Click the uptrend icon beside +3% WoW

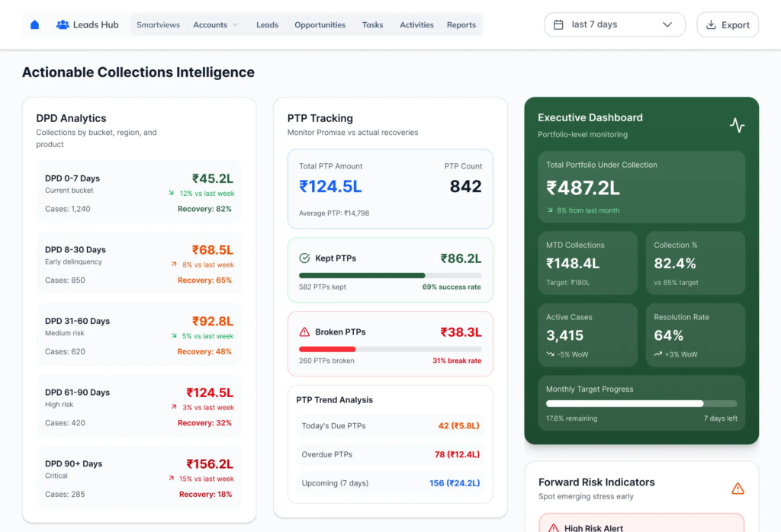(x=658, y=354)
